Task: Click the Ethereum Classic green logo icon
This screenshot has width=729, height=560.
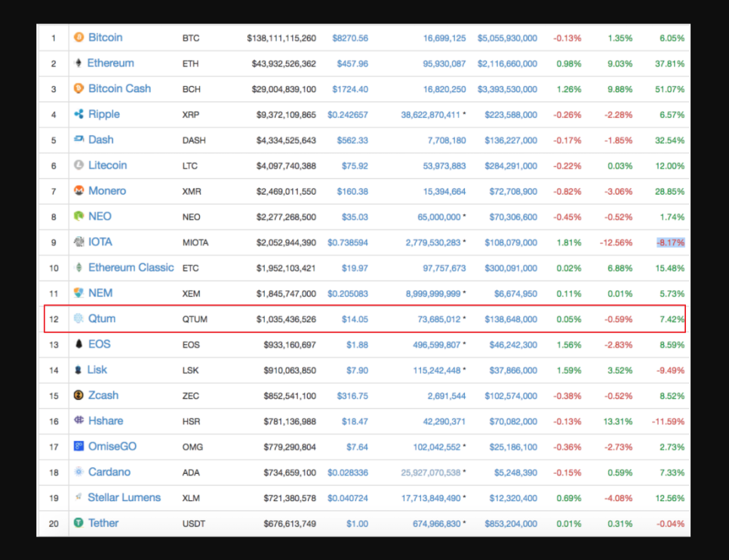Action: coord(79,267)
